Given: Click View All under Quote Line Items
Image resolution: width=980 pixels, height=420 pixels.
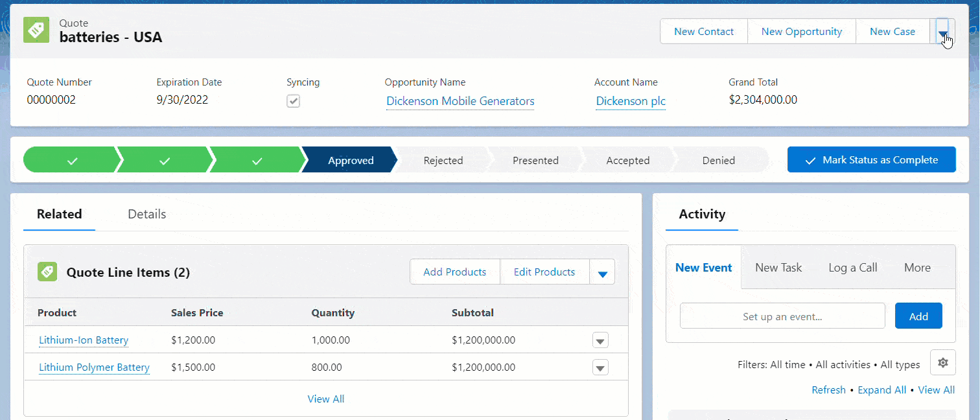Looking at the screenshot, I should (x=325, y=399).
